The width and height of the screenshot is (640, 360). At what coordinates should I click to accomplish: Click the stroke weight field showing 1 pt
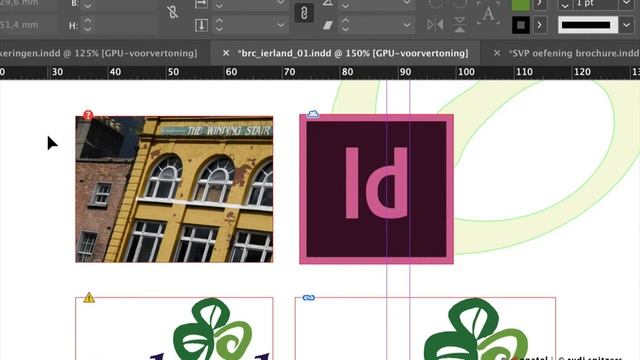595,4
